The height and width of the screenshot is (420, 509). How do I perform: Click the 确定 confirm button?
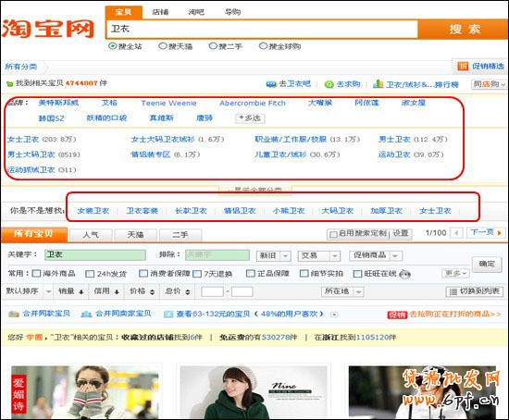pos(487,264)
